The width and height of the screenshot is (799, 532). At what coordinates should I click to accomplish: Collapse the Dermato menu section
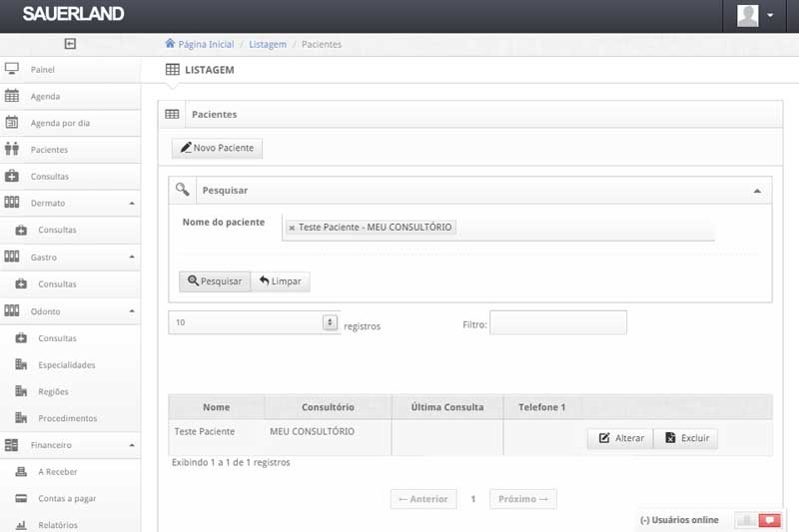click(x=132, y=204)
